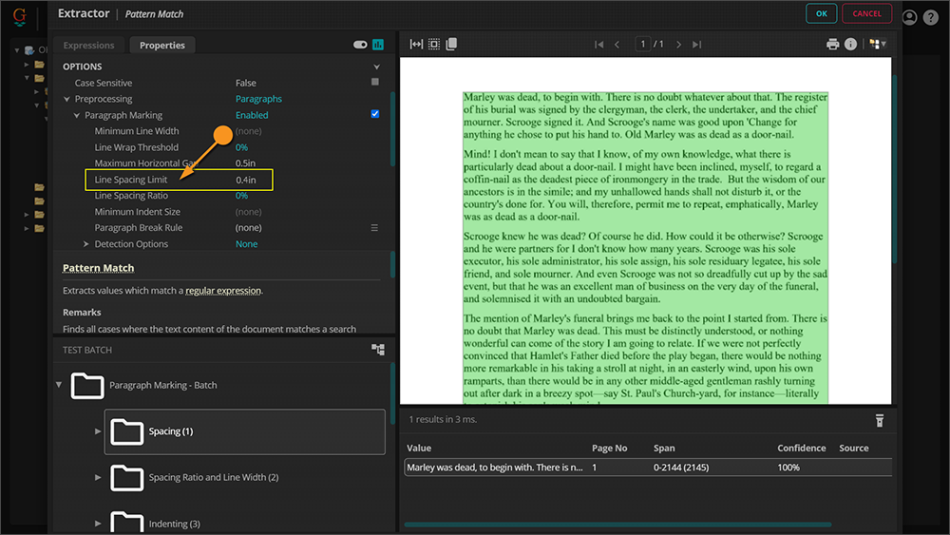Click the properties panel vertical scrollbar
950x535 pixels.
click(392, 129)
